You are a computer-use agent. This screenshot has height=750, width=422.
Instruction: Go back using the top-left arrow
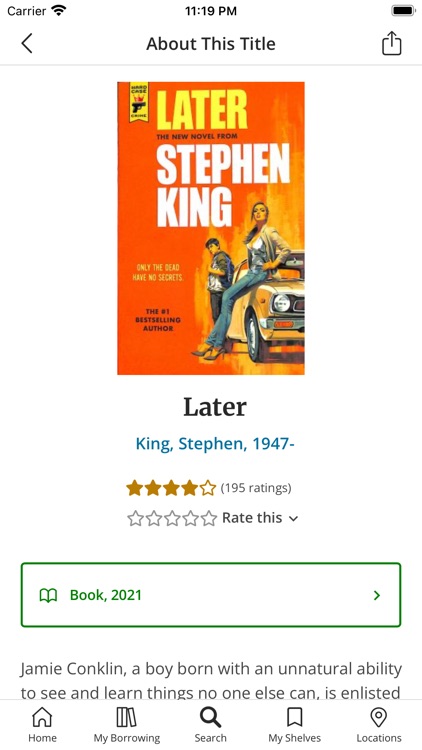pyautogui.click(x=27, y=44)
